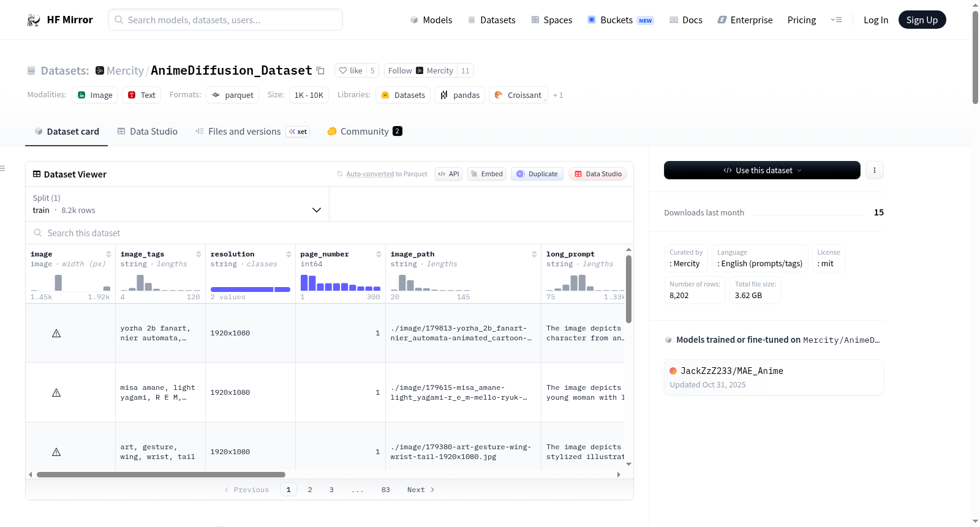Go to page 3 of the dataset

click(331, 490)
